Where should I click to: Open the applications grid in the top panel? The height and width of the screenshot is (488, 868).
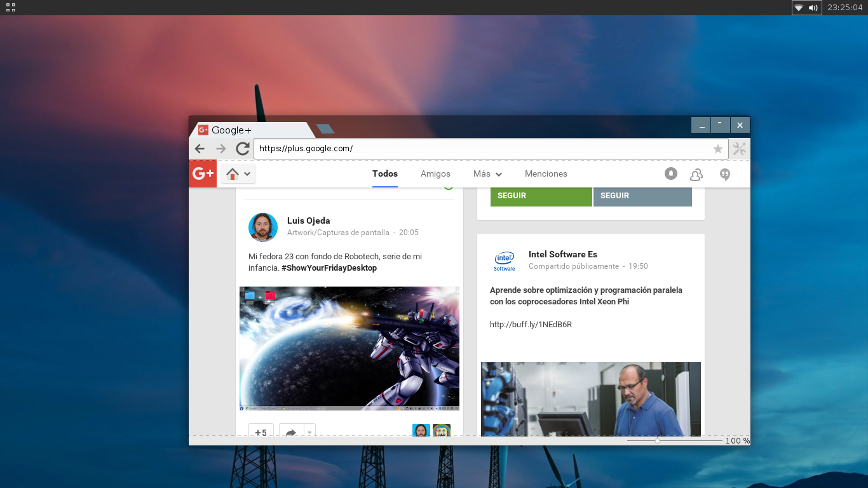[11, 8]
